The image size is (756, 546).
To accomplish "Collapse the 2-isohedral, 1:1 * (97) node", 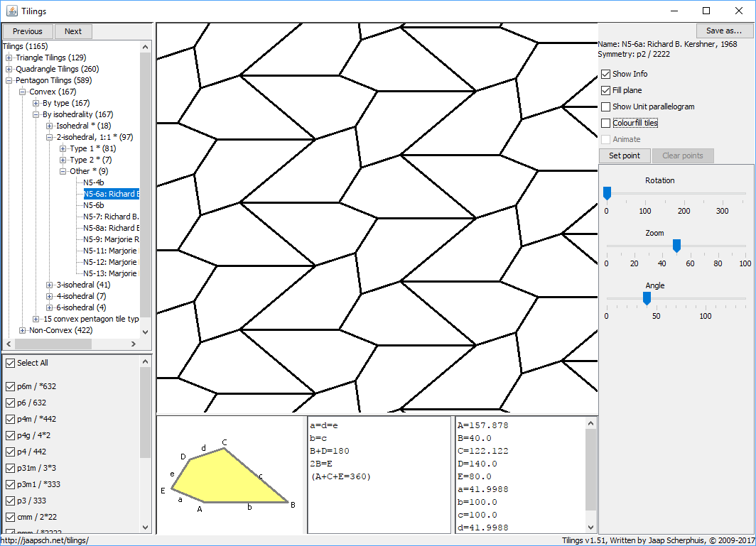I will click(x=49, y=137).
